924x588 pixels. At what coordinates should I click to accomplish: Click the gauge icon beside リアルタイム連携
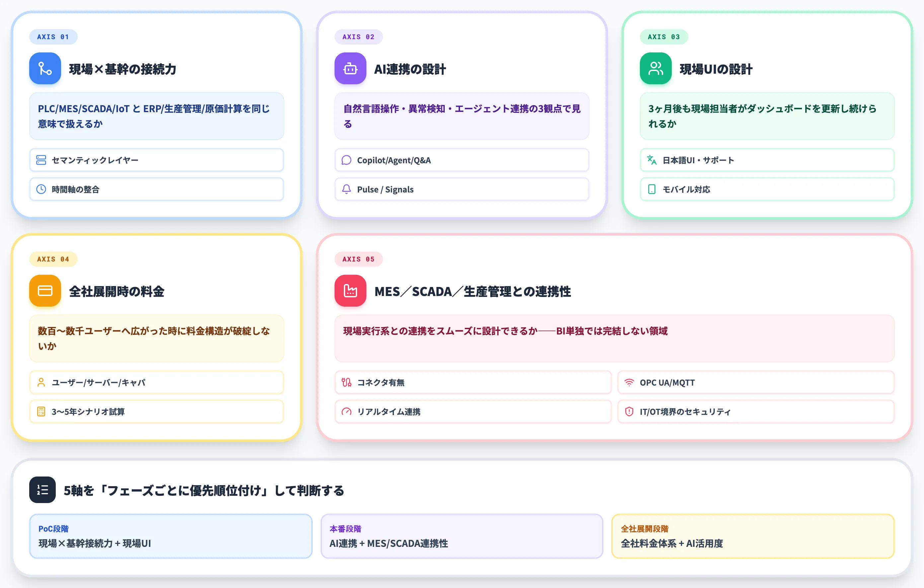(346, 411)
